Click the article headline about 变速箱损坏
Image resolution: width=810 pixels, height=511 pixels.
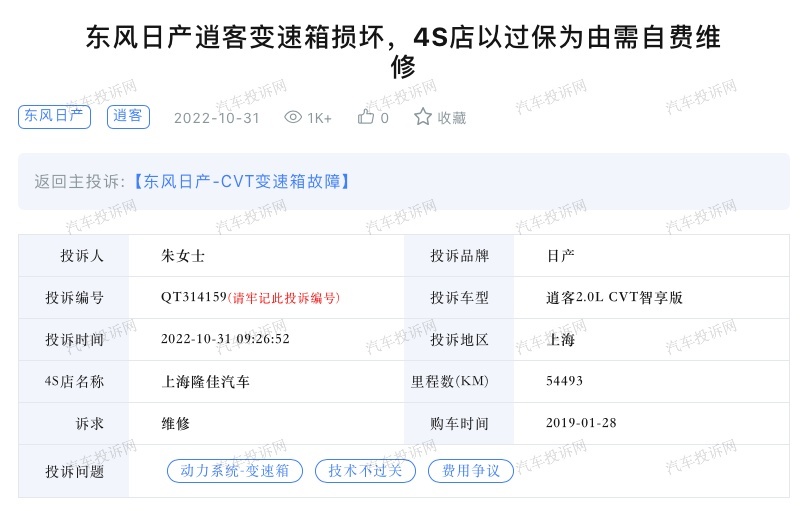[403, 52]
